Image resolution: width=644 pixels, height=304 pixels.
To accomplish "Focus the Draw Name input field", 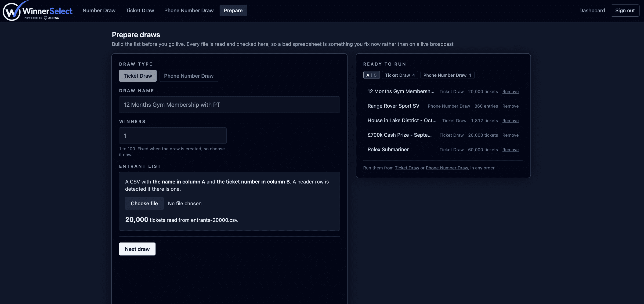I will coord(229,105).
